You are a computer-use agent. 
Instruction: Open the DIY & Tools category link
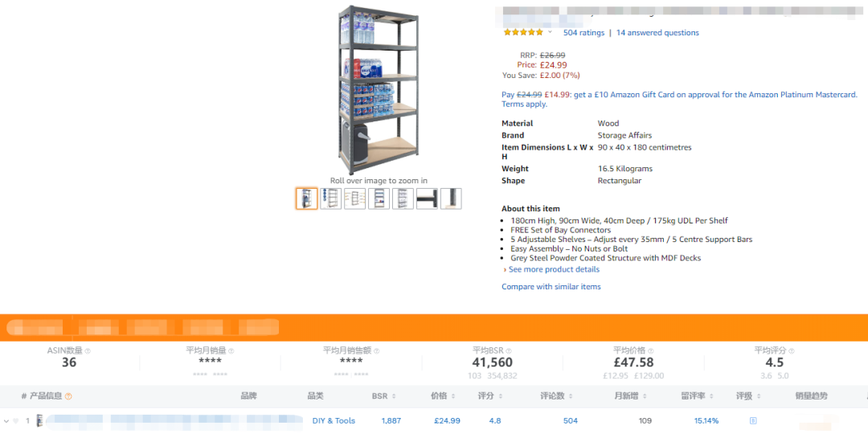tap(334, 420)
